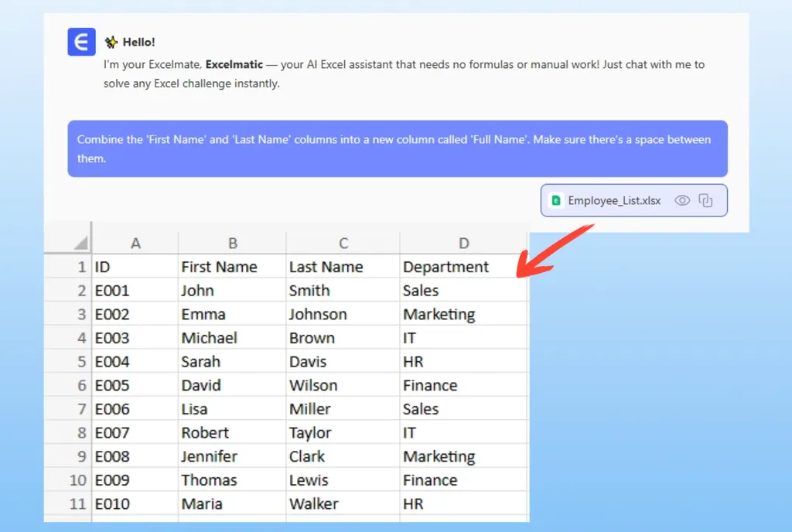Click the green spreadsheet file icon
The width and height of the screenshot is (792, 532).
555,200
